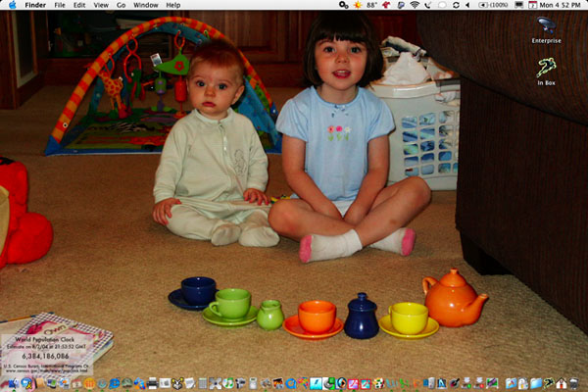Open the Trash in the Dock

[574, 383]
